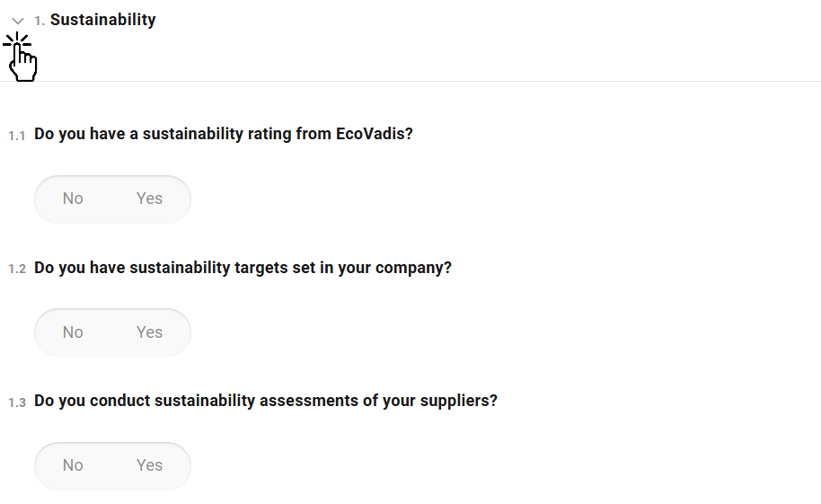Viewport: 821px width, 504px height.
Task: Click question number 1.1 label
Action: pyautogui.click(x=17, y=136)
